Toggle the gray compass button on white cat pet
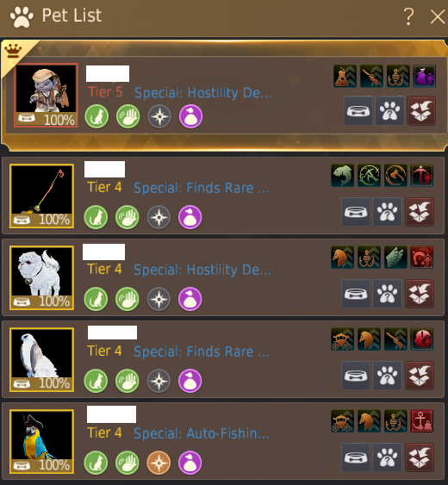Image resolution: width=448 pixels, height=485 pixels. pos(159,299)
